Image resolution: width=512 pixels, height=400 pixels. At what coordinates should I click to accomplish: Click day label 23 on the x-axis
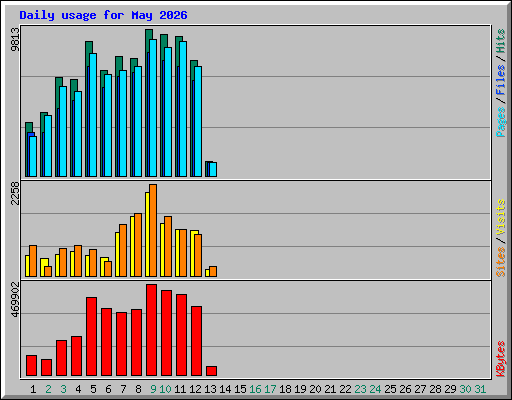coord(360,389)
